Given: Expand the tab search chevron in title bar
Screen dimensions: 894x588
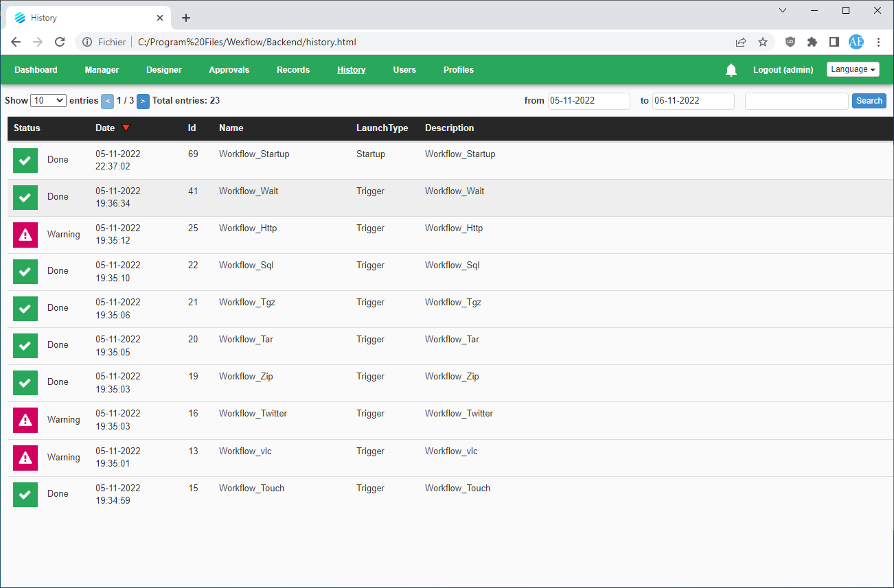Looking at the screenshot, I should coord(783,10).
